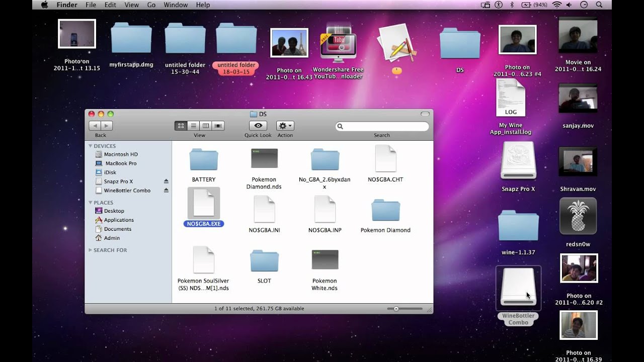Expand the SEARCH FOR sidebar section
This screenshot has width=644, height=362.
(x=91, y=250)
